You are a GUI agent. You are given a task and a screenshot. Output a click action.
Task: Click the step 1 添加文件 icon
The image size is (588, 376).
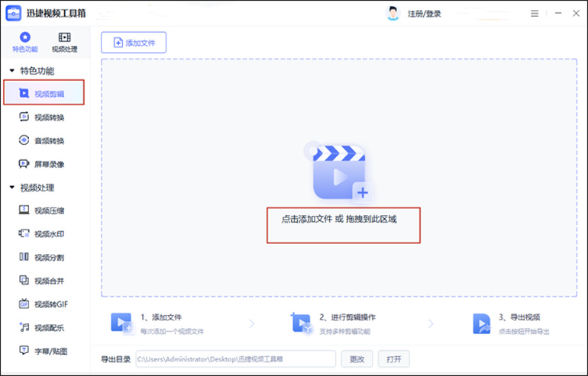[x=122, y=323]
